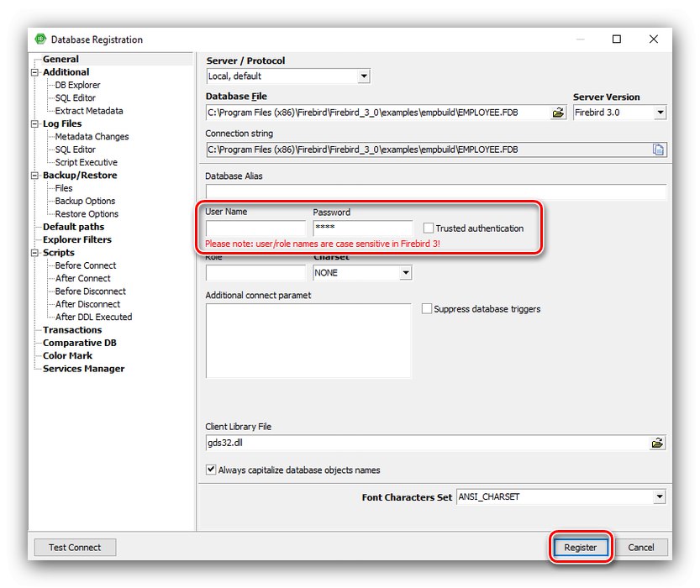Screen dimensions: 700x588
Task: Focus the Database Alias field
Action: (x=435, y=192)
